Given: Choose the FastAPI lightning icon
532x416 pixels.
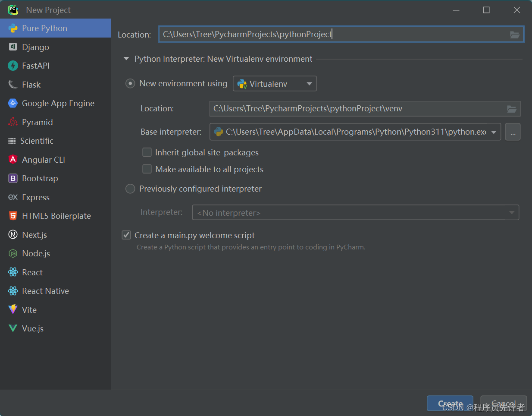Looking at the screenshot, I should tap(13, 66).
